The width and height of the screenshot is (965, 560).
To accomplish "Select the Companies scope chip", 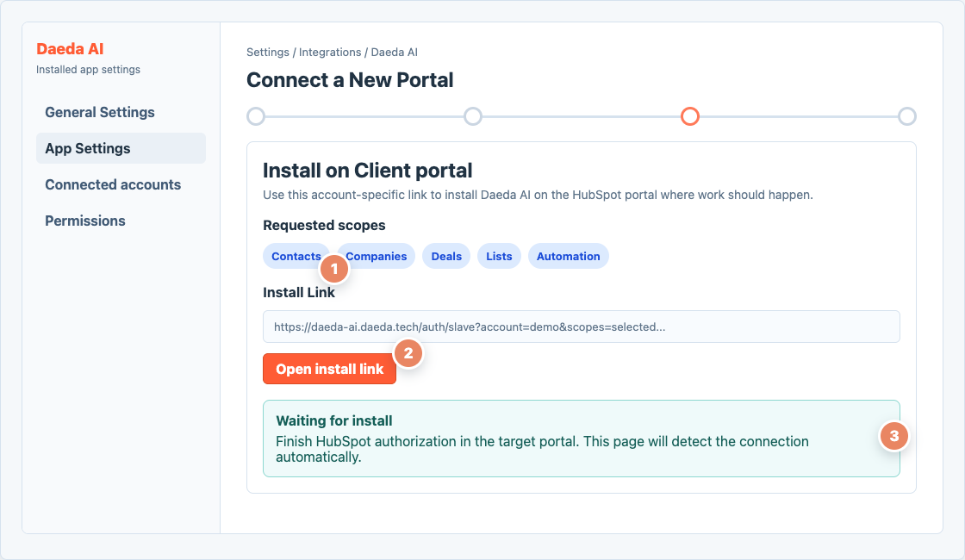I will [x=376, y=256].
